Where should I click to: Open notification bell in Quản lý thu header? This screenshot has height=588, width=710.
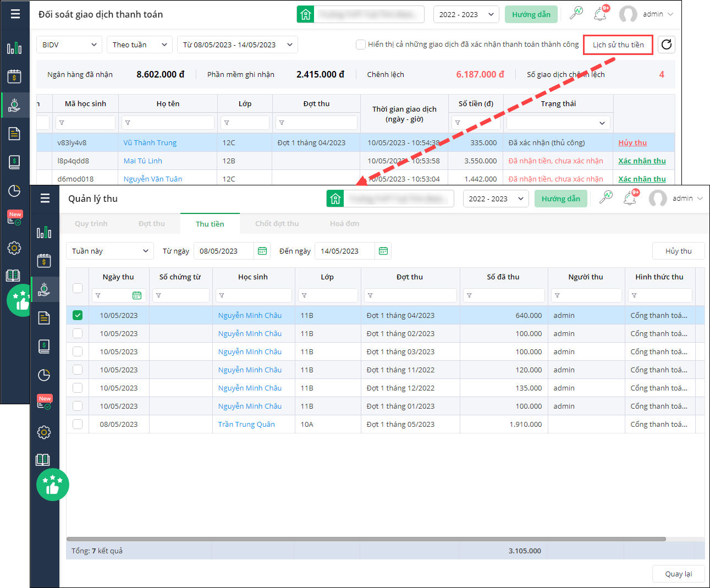[630, 199]
